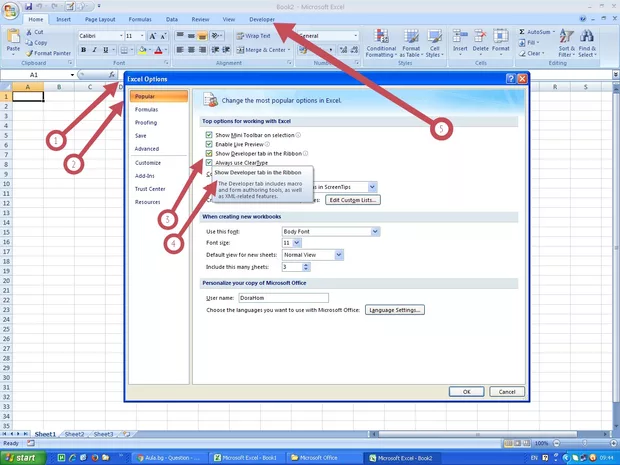Viewport: 620px width, 465px height.
Task: Click the Grow Font icon
Action: click(152, 36)
